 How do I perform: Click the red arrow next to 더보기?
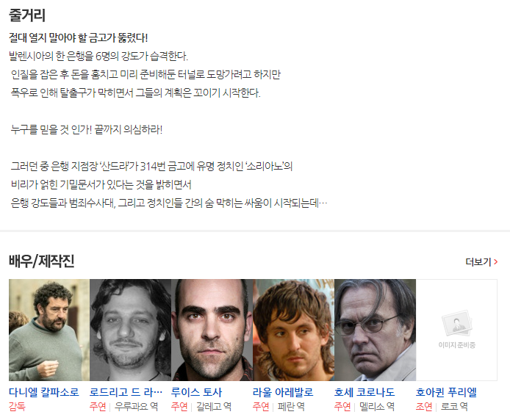[x=496, y=261]
